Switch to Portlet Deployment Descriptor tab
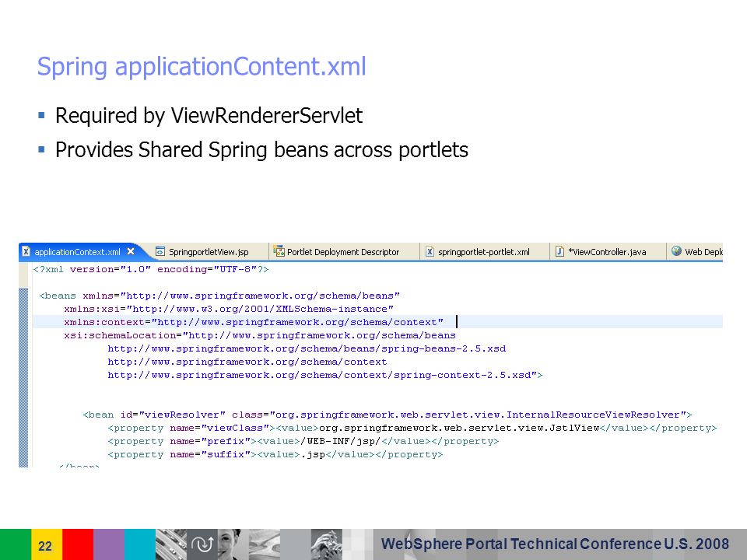 (x=343, y=252)
